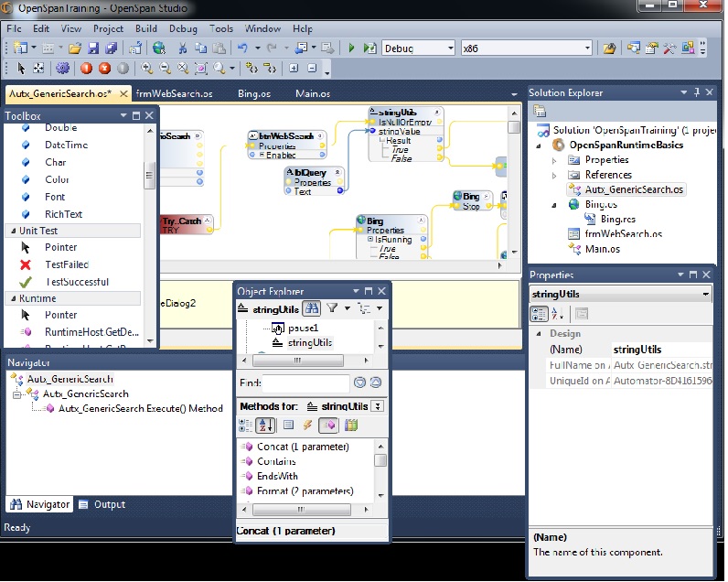Select the Concat (1 parameter) method
The image size is (728, 582).
coord(303,447)
